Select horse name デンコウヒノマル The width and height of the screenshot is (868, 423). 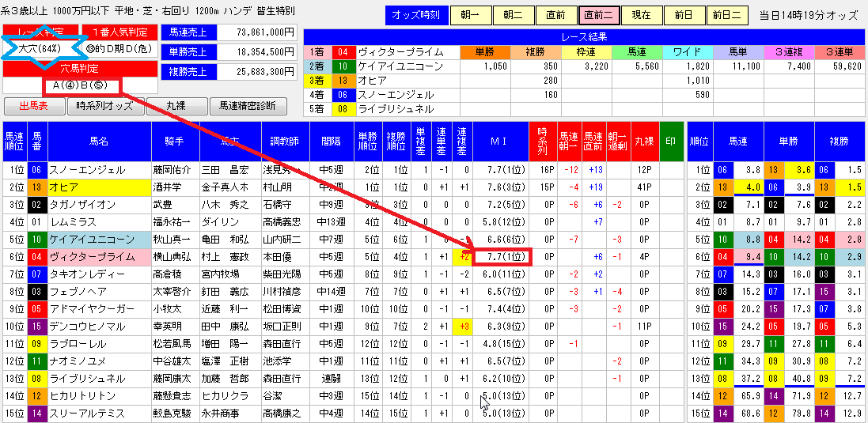(99, 327)
